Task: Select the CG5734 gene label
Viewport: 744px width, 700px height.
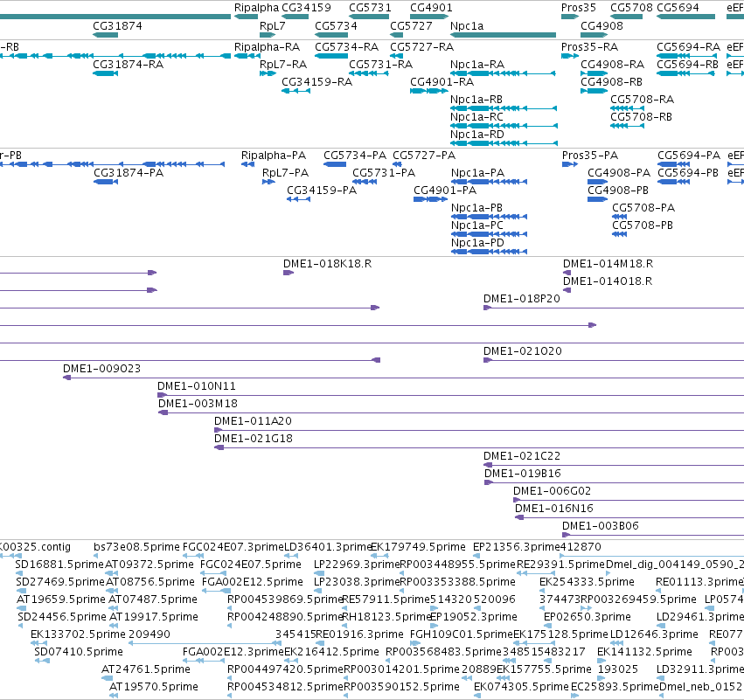Action: pyautogui.click(x=336, y=26)
